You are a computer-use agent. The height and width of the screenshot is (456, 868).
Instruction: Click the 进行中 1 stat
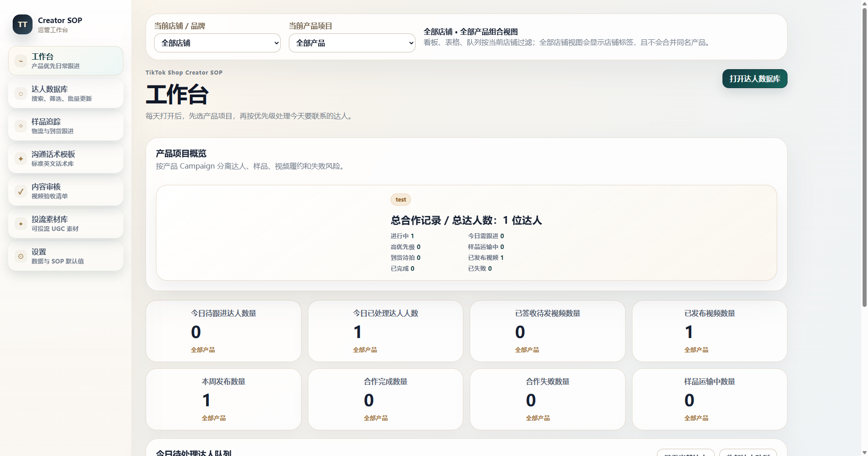[x=402, y=236]
